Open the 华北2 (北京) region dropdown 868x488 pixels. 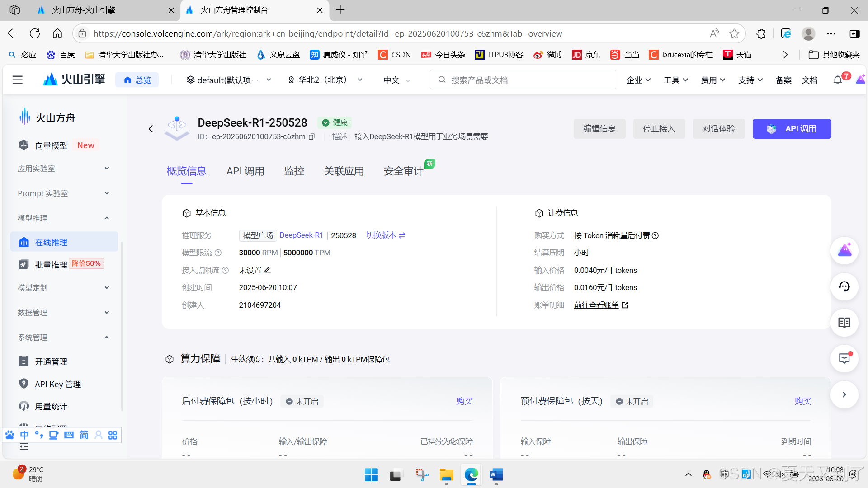(x=325, y=80)
